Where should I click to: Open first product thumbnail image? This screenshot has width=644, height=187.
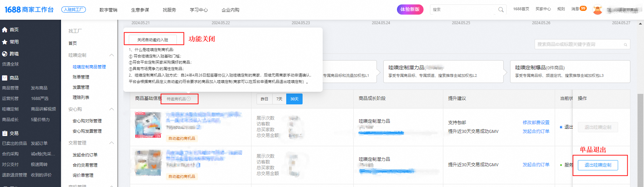[148, 125]
